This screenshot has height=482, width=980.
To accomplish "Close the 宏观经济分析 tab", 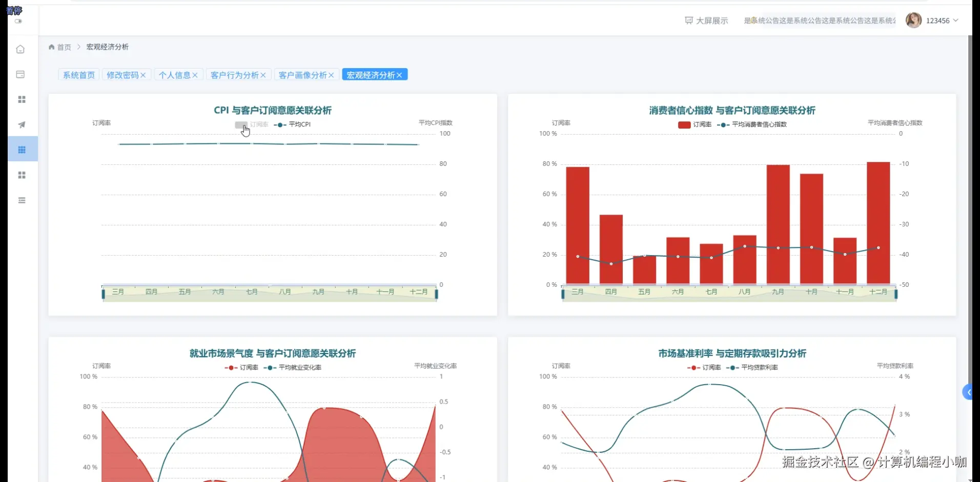I will (399, 75).
